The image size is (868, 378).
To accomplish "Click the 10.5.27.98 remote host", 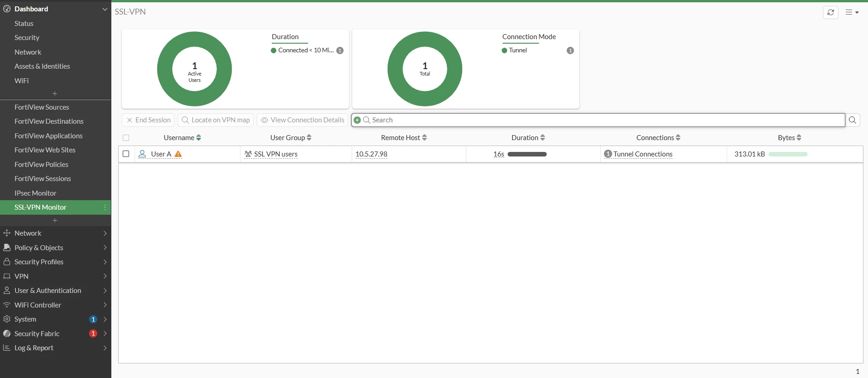I will [x=371, y=154].
